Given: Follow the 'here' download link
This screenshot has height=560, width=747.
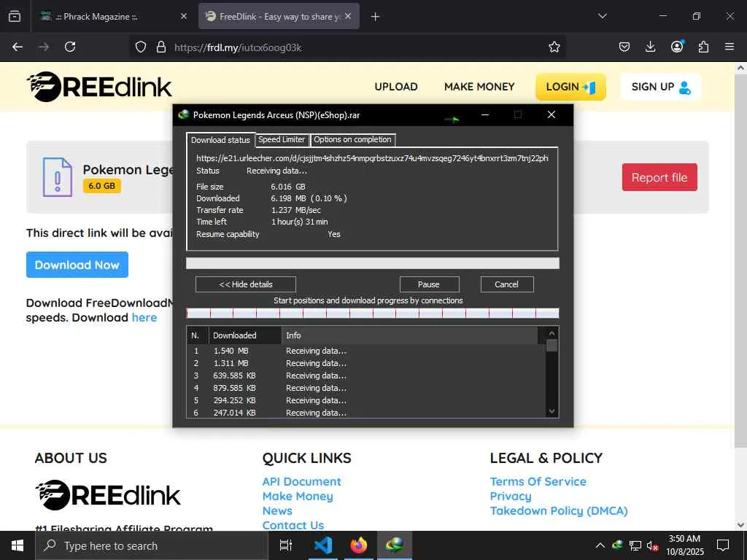Looking at the screenshot, I should coord(144,318).
